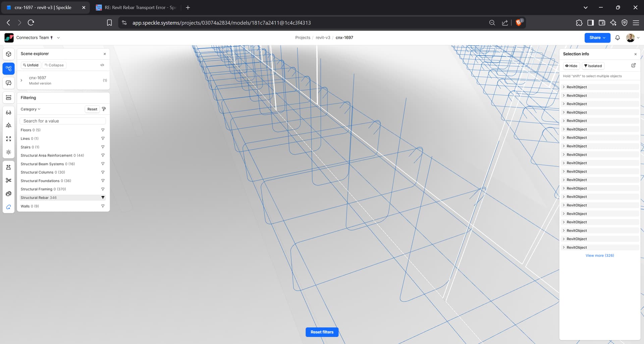
Task: Expand the cnx-1697 model version row
Action: pos(21,80)
